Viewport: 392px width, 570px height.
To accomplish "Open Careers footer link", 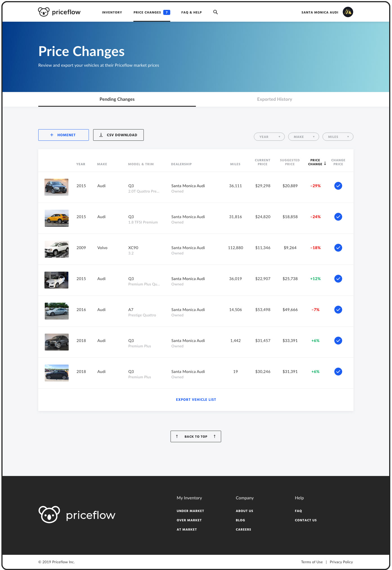I will tap(243, 529).
